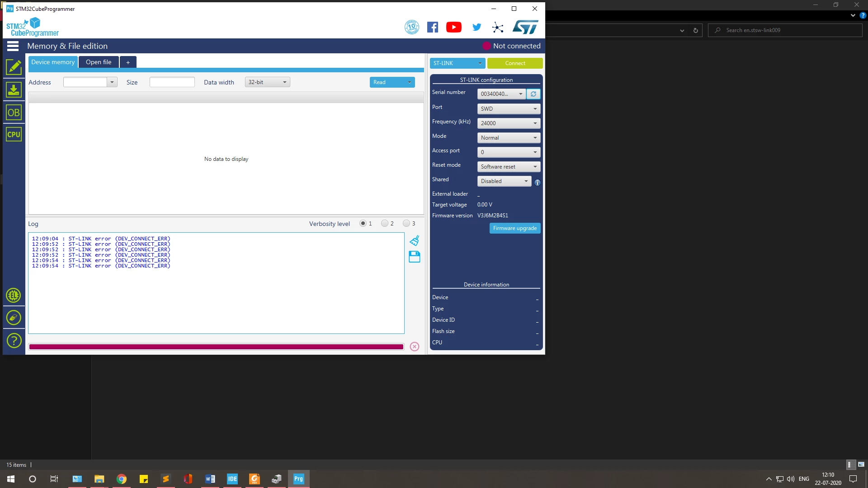This screenshot has height=488, width=868.
Task: Open Sticky Notes from the taskbar
Action: 144,479
